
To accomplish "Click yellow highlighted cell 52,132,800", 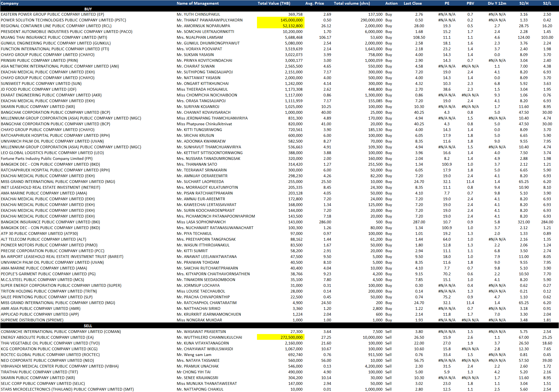I will [281, 26].
